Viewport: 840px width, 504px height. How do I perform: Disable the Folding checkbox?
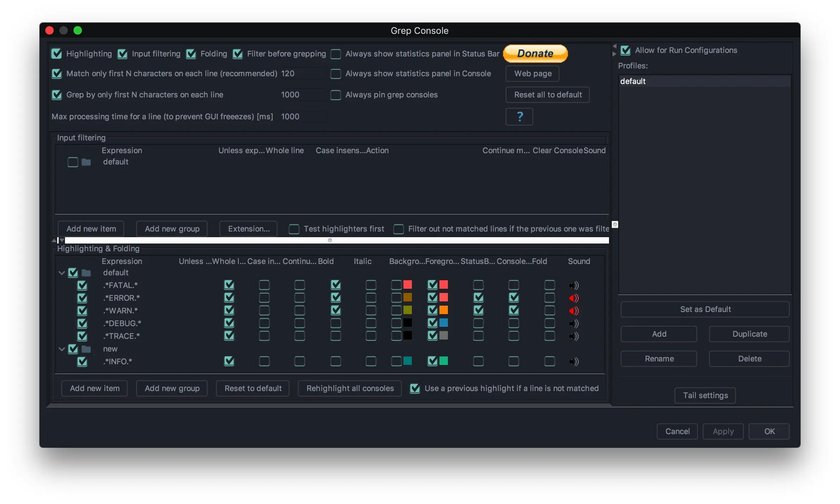point(191,54)
